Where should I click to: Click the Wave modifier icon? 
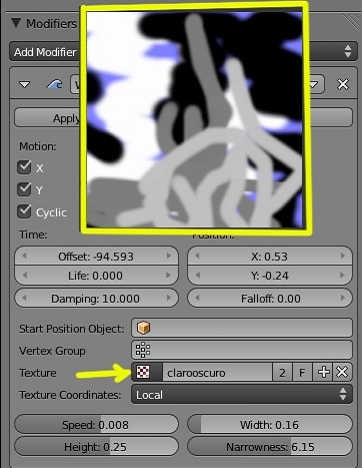(54, 84)
